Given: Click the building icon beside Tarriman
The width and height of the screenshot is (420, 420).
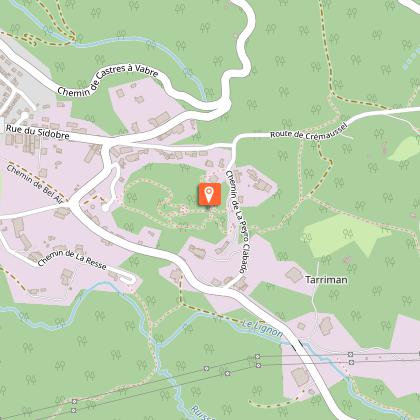Looking at the screenshot, I should click(x=294, y=275).
